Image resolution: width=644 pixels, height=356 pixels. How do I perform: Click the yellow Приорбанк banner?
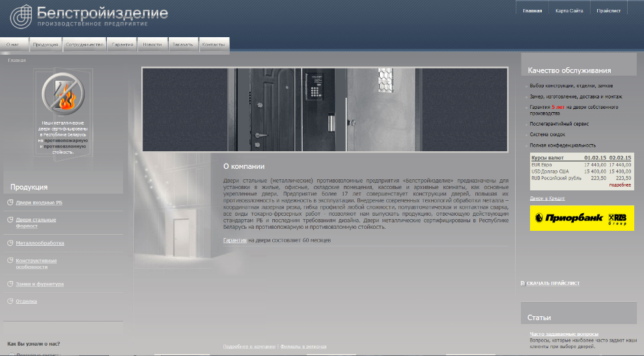click(x=581, y=218)
